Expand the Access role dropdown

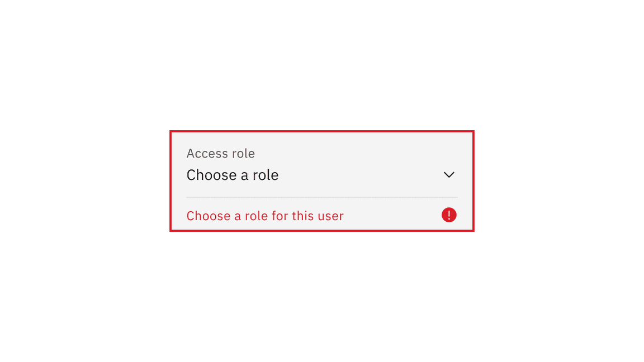coord(321,175)
